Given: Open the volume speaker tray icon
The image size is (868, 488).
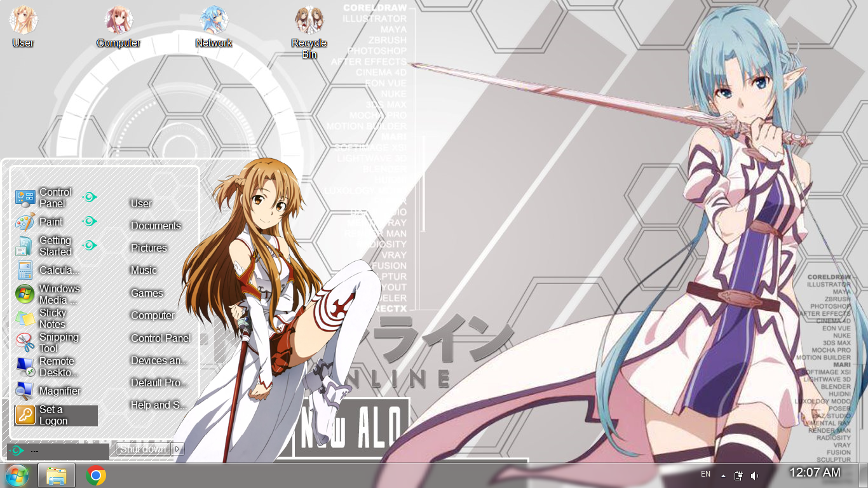Looking at the screenshot, I should 754,475.
